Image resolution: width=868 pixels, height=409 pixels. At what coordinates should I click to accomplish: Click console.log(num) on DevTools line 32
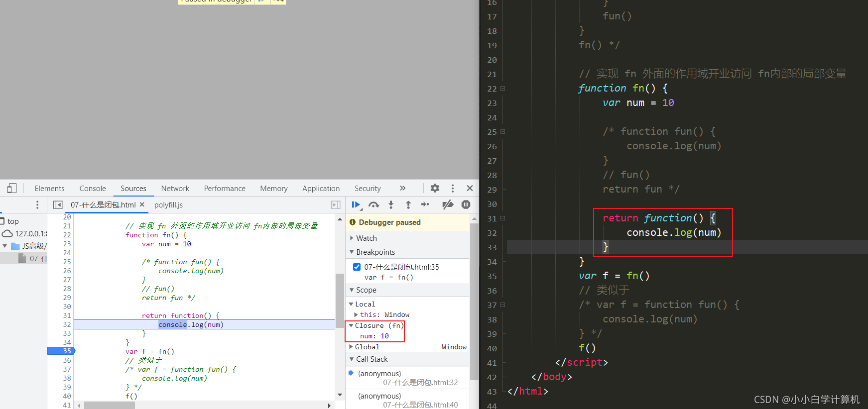pyautogui.click(x=191, y=324)
